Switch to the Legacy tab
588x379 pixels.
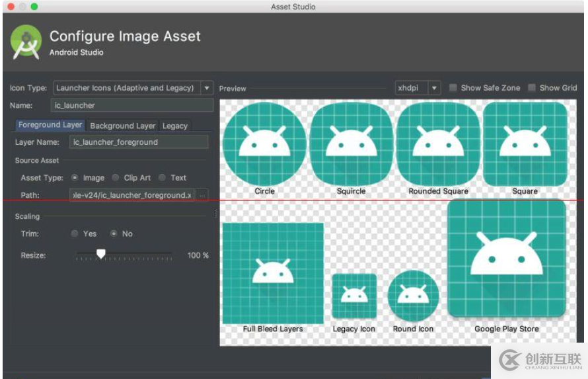pyautogui.click(x=175, y=126)
